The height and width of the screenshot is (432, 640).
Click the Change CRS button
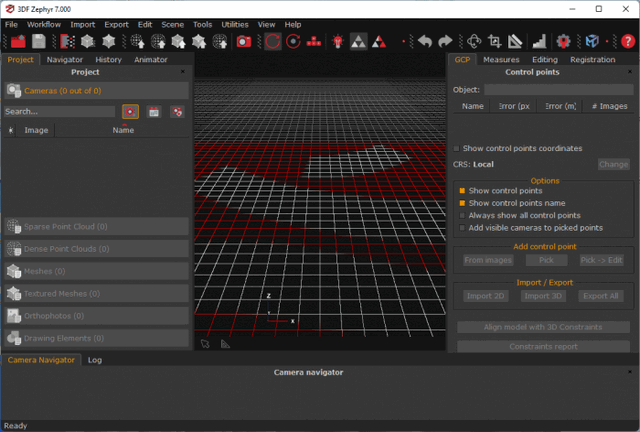613,164
